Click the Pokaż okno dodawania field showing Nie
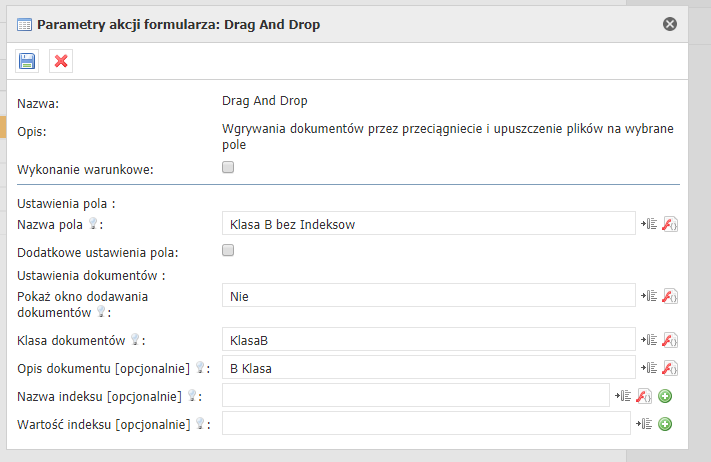Image resolution: width=711 pixels, height=462 pixels. (428, 296)
